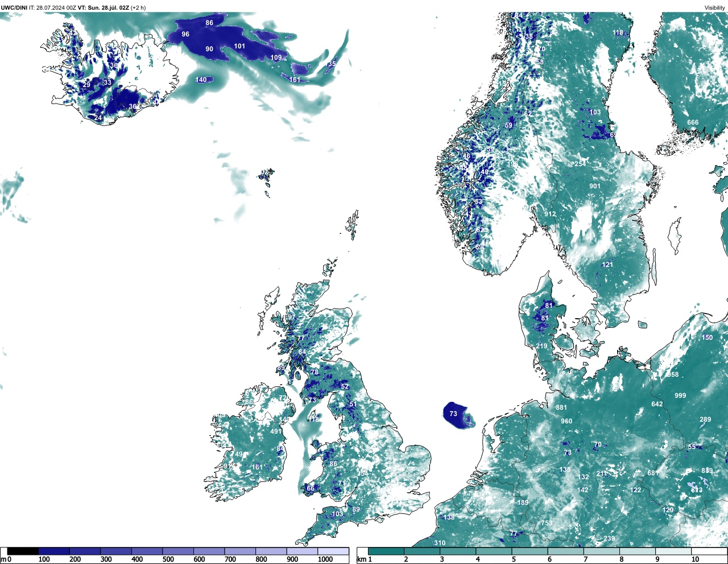This screenshot has height=564, width=728.
Task: Click the '999' value over Poland
Action: (x=680, y=396)
